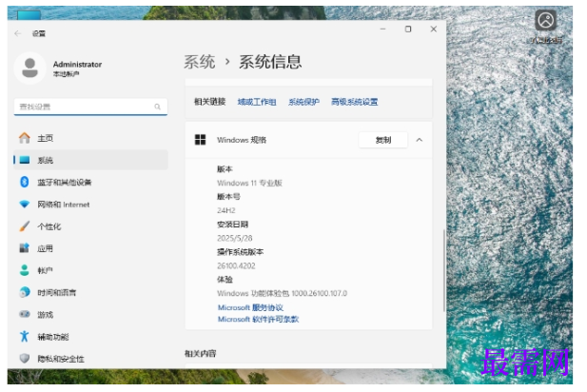
Task: Open the 辅助功能 accessibility icon
Action: coord(25,336)
